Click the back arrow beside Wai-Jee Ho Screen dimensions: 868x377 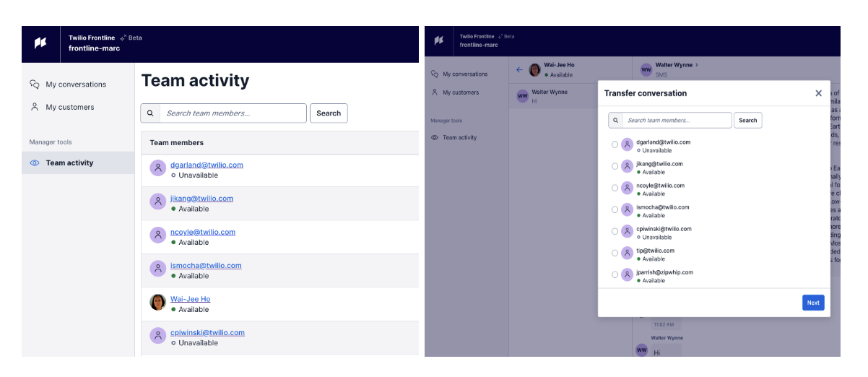[519, 70]
